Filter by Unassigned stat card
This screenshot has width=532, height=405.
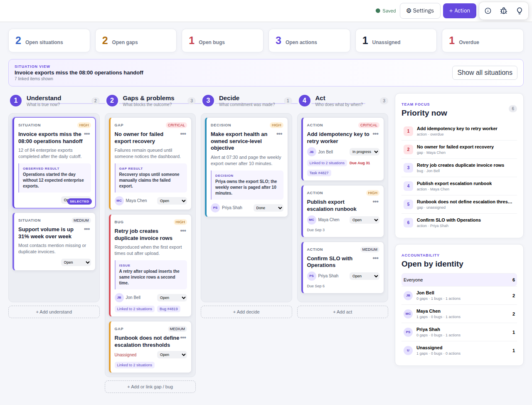396,41
